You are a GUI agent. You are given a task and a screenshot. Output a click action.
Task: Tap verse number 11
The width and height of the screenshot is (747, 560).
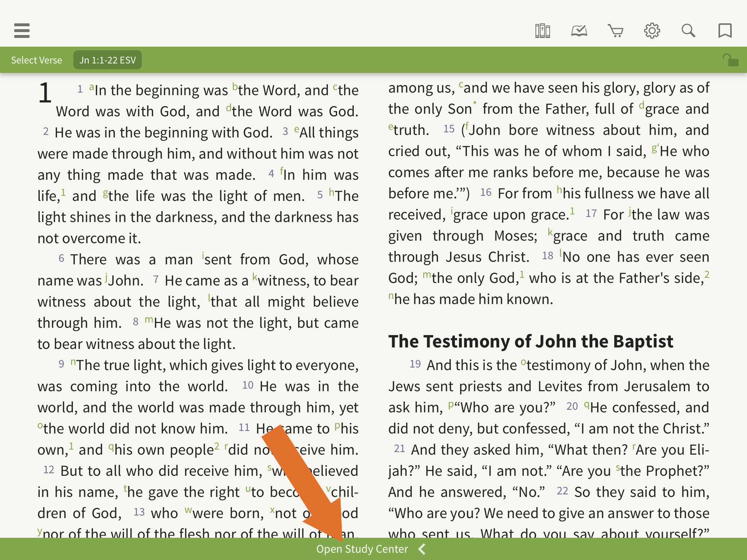(x=244, y=427)
